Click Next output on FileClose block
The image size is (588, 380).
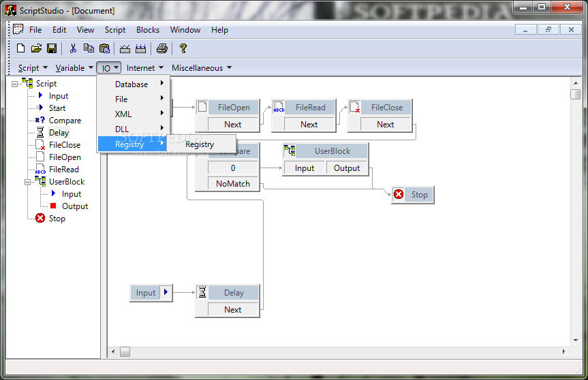point(386,124)
